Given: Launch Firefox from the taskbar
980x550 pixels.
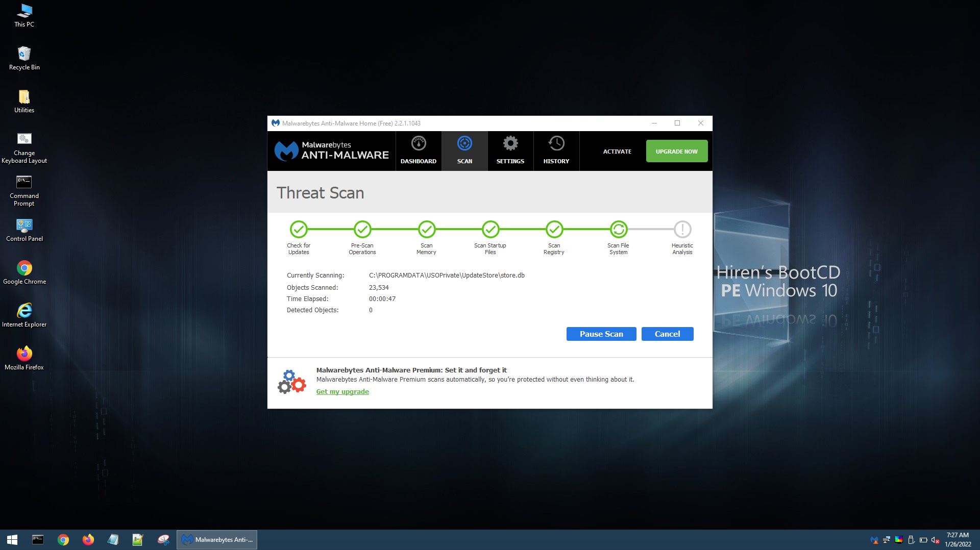Looking at the screenshot, I should pyautogui.click(x=88, y=540).
